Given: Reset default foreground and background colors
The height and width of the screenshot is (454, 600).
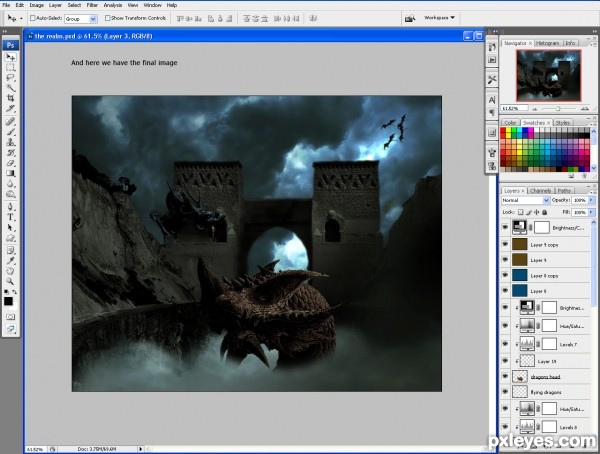Looking at the screenshot, I should pos(6,292).
